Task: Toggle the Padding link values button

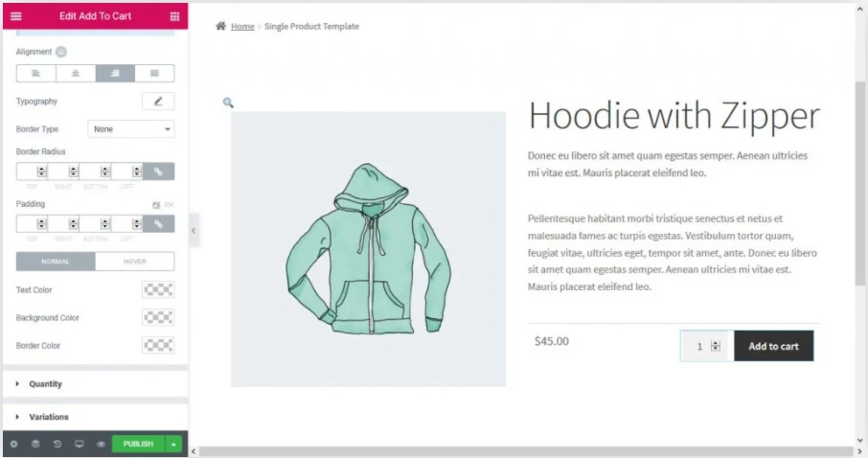Action: tap(158, 224)
